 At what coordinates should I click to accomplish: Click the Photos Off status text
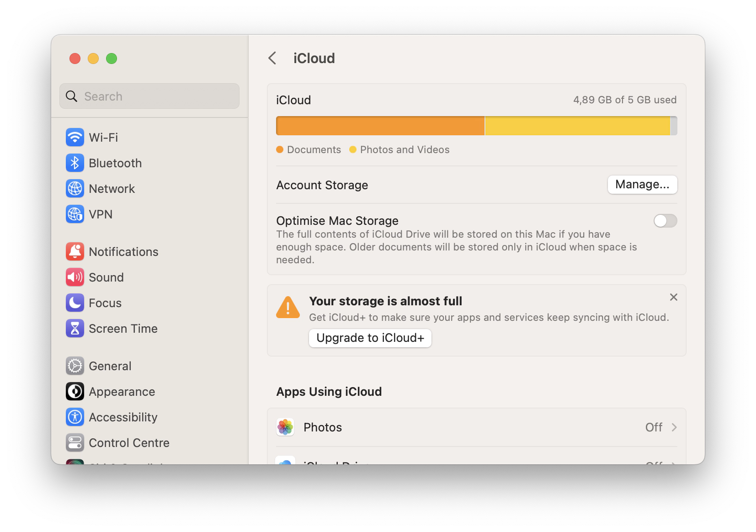click(654, 427)
